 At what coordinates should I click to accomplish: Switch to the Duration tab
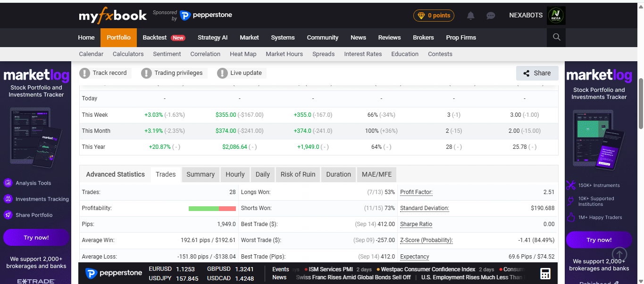coord(339,174)
